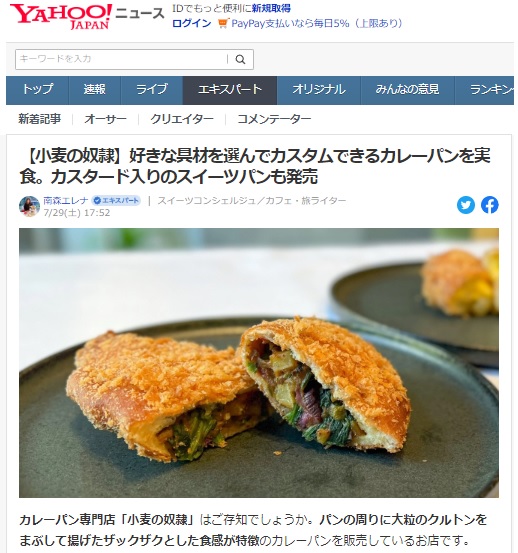Screen dimensions: 518x553
Task: Go to みんなの意見 tab
Action: point(407,90)
